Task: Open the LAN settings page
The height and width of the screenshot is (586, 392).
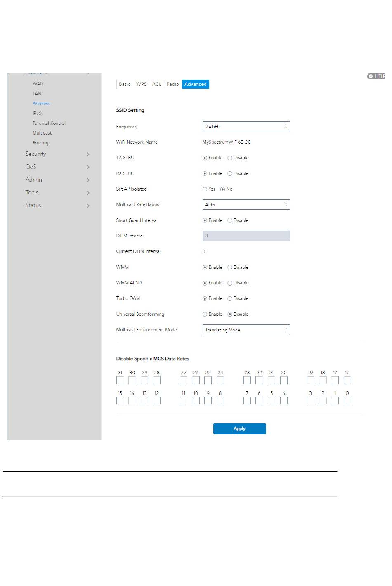Action: pyautogui.click(x=37, y=94)
